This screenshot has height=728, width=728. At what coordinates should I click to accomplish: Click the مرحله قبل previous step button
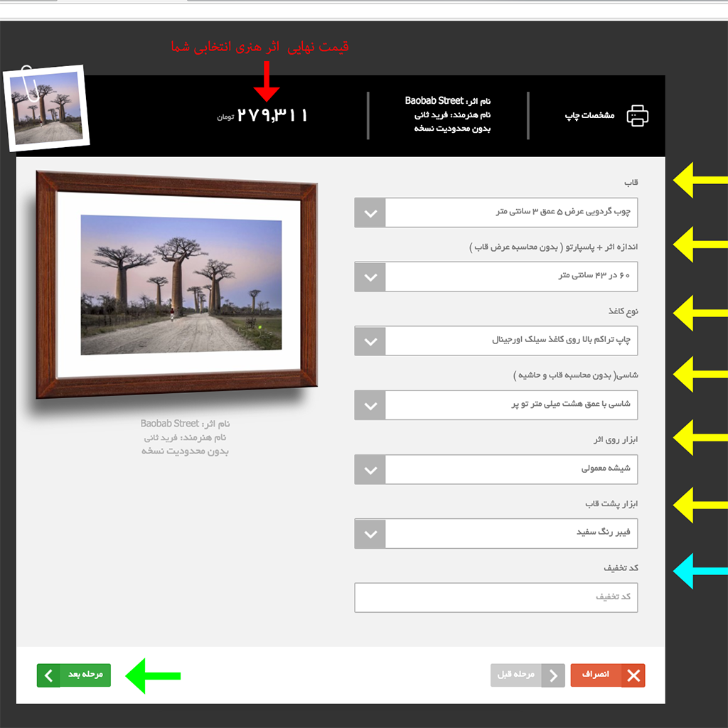coord(528,675)
